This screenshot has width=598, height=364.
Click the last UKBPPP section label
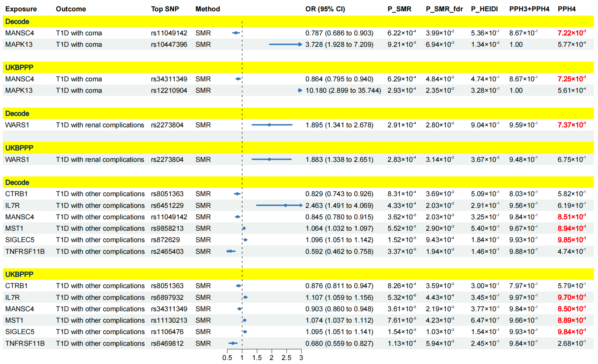pyautogui.click(x=19, y=274)
